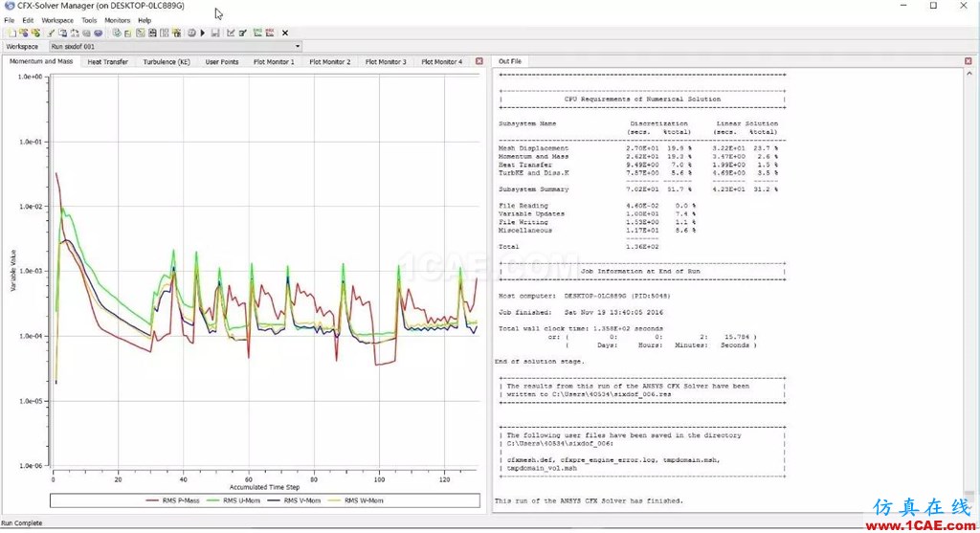Switch to the Plot Monitor 4 tab
The image size is (980, 533).
tap(442, 62)
